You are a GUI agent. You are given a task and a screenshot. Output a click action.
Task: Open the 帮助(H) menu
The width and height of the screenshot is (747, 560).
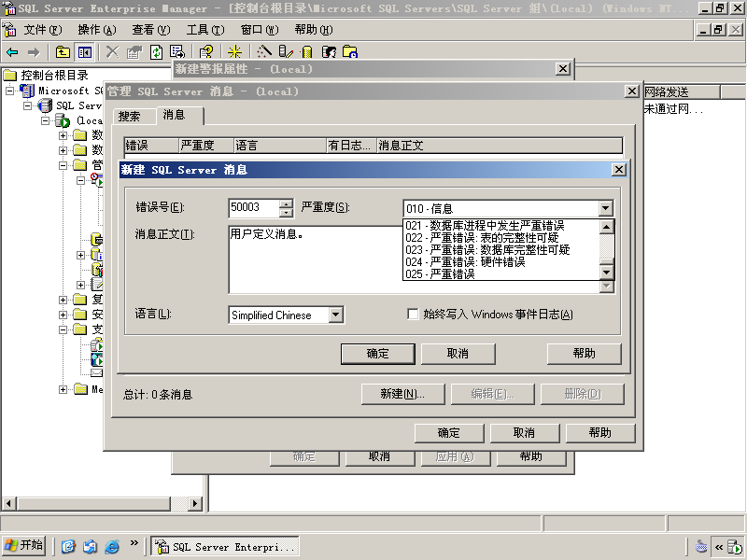point(314,30)
